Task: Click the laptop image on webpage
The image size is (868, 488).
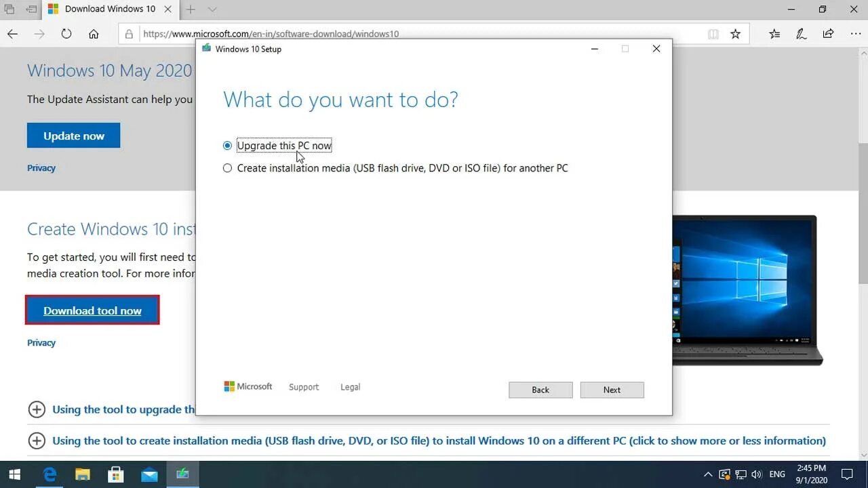Action: [x=747, y=291]
